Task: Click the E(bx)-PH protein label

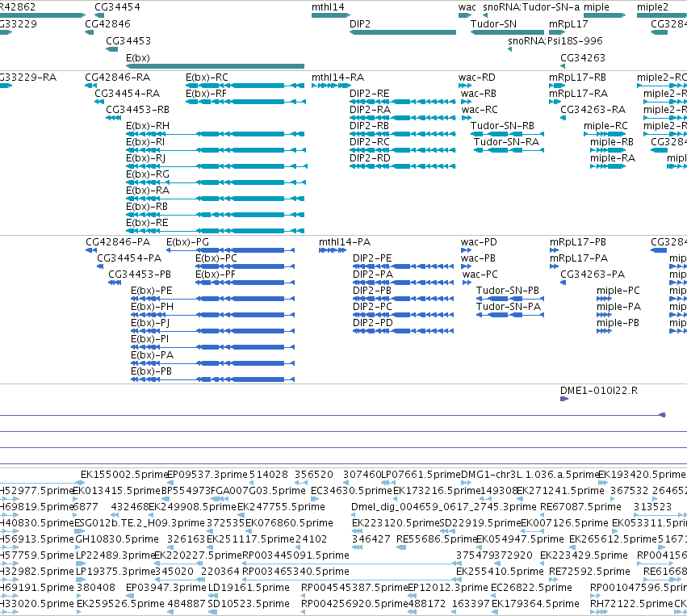Action: (x=152, y=307)
